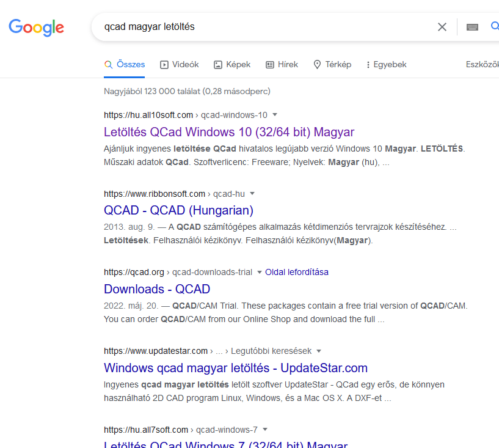The height and width of the screenshot is (448, 499).
Task: Switch to the Képek tab
Action: [x=232, y=65]
